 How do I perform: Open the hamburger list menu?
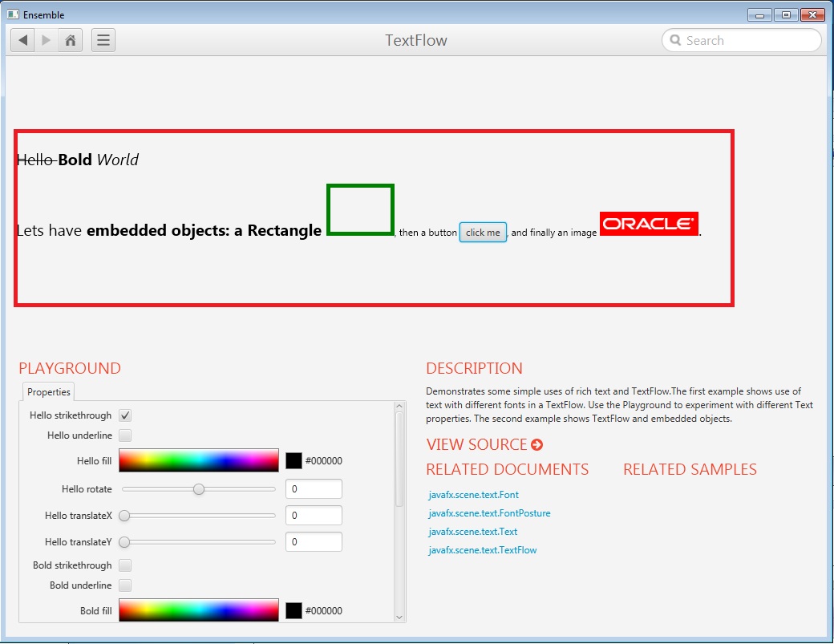point(103,40)
